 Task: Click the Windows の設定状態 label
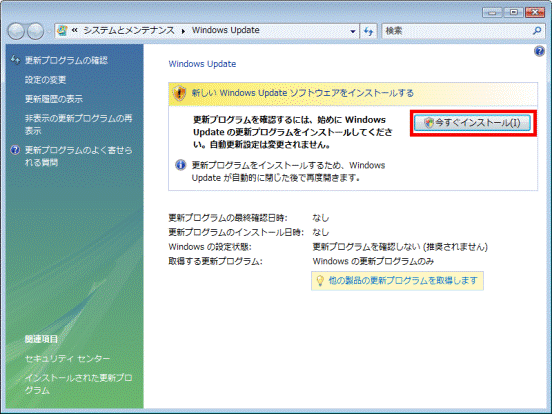210,247
